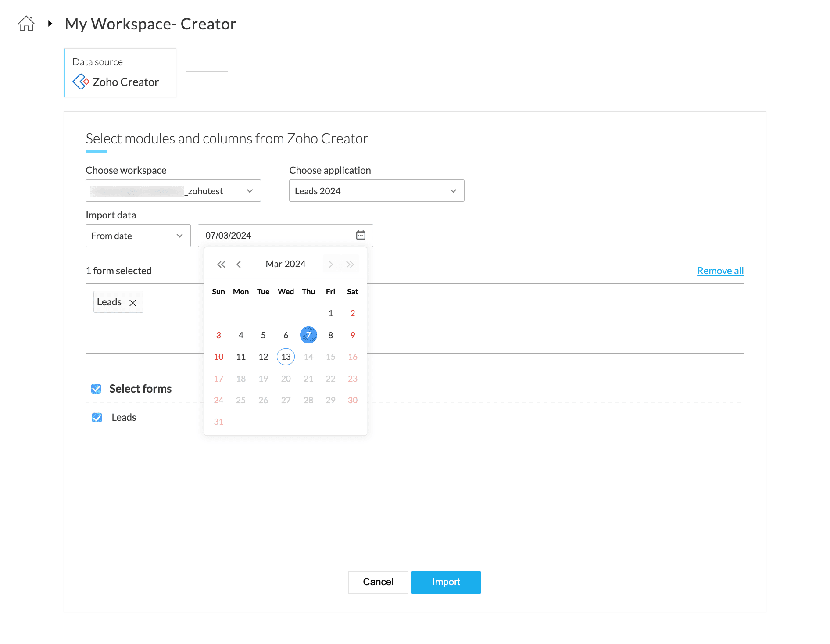Viewport: 830px width, 644px height.
Task: Jump to previous year in calendar
Action: click(221, 264)
